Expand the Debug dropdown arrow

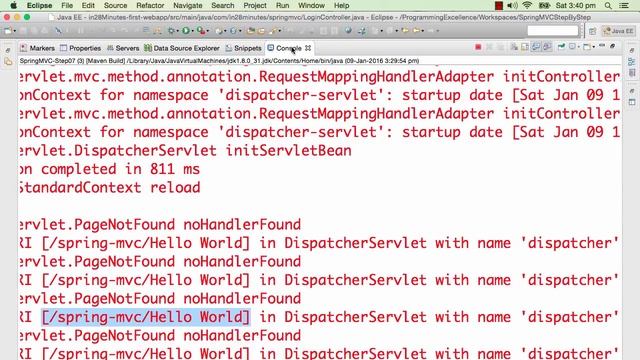point(178,31)
